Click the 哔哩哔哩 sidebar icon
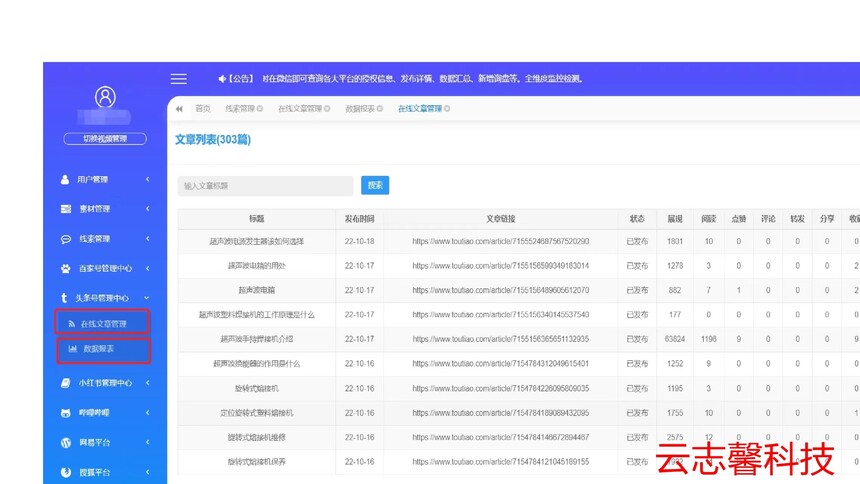This screenshot has width=860, height=484. [65, 413]
